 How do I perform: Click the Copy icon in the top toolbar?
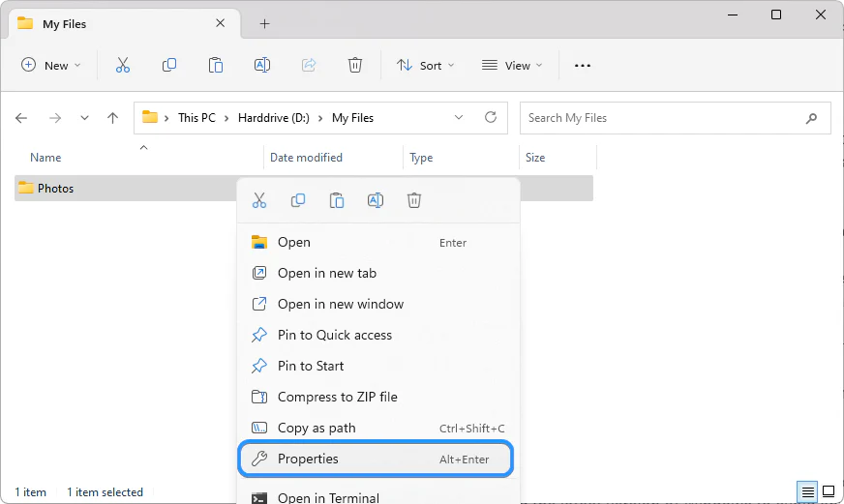169,65
